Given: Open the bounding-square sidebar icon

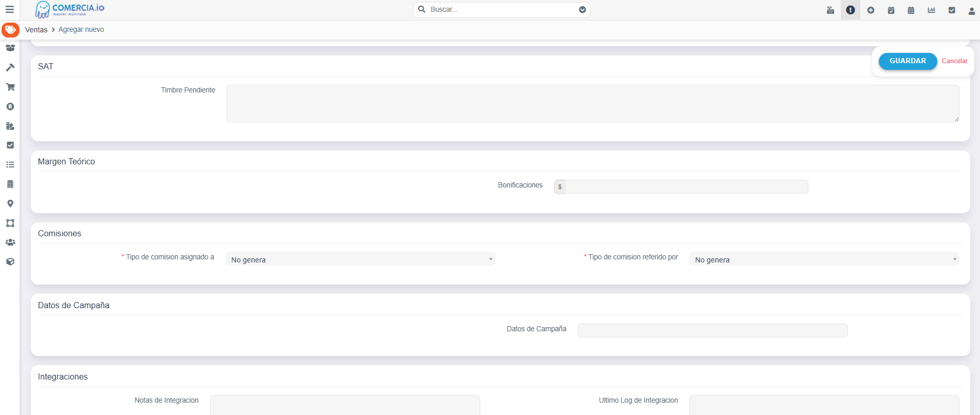Looking at the screenshot, I should (x=10, y=223).
